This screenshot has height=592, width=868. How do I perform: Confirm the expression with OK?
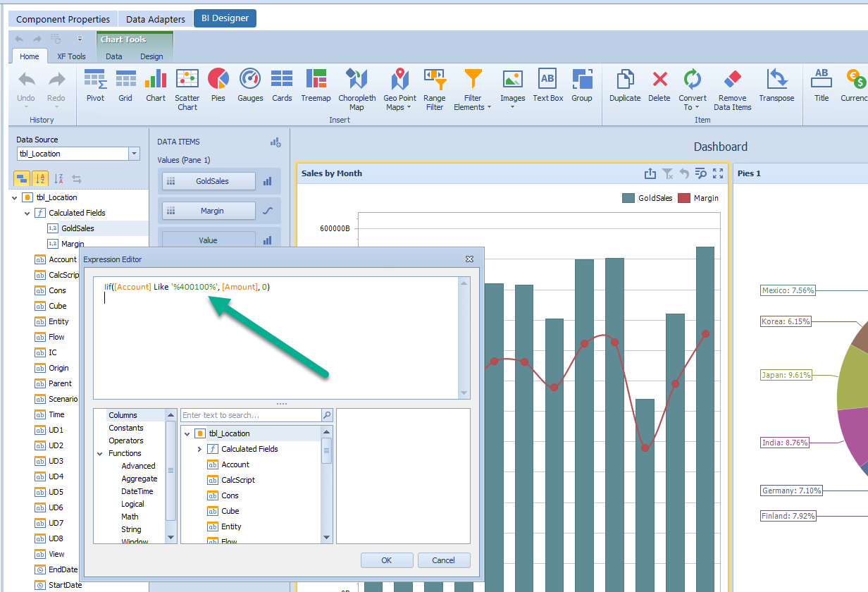click(386, 560)
